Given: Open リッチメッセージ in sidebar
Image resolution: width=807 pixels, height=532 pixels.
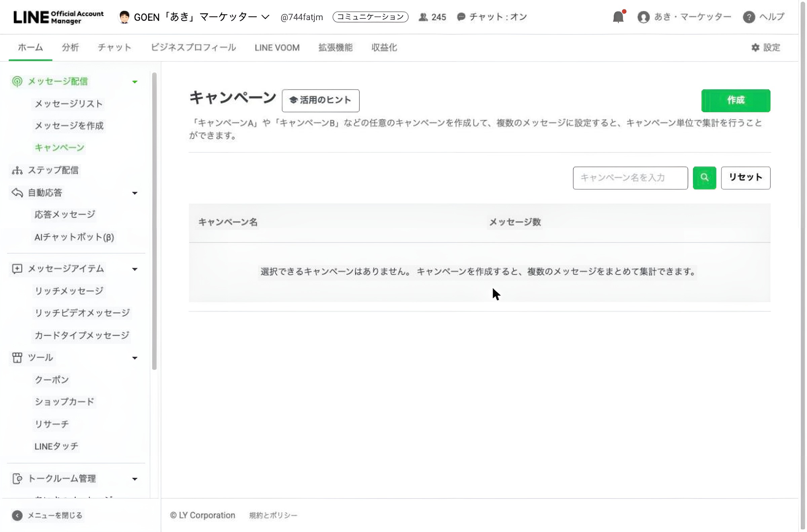Looking at the screenshot, I should 69,291.
